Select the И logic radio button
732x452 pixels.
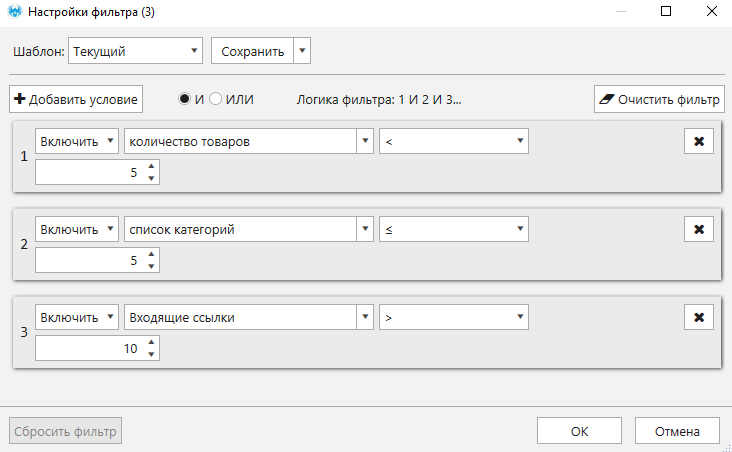185,99
